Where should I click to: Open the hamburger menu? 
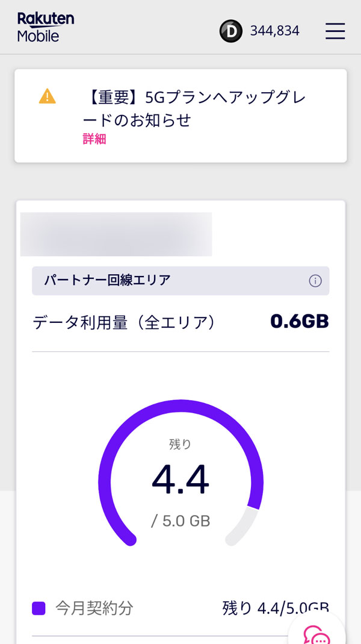[335, 31]
